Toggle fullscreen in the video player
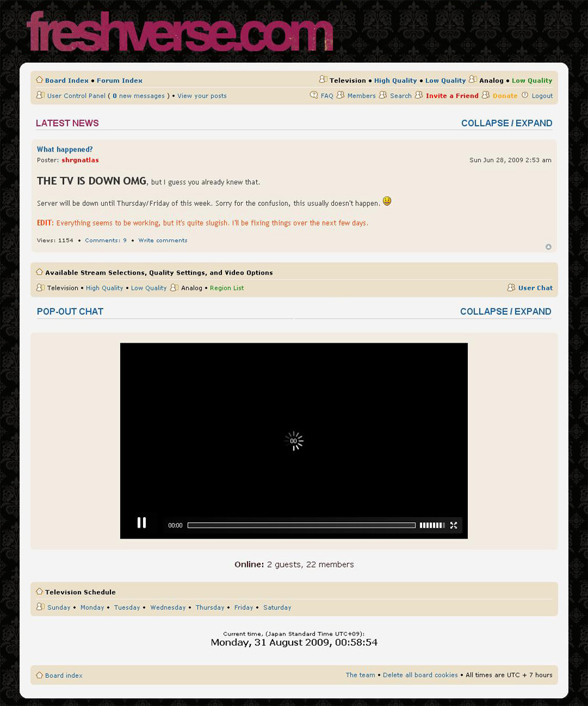588x706 pixels. [453, 525]
